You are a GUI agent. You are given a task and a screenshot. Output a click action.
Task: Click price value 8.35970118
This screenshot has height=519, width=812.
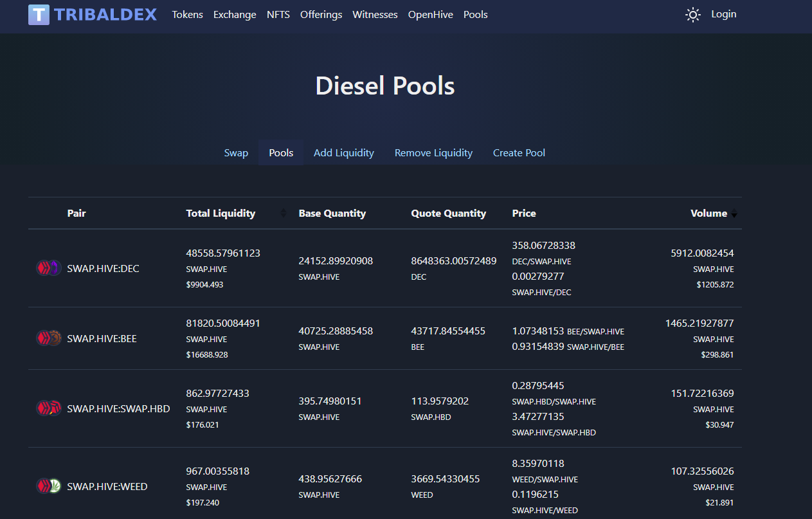tap(538, 464)
